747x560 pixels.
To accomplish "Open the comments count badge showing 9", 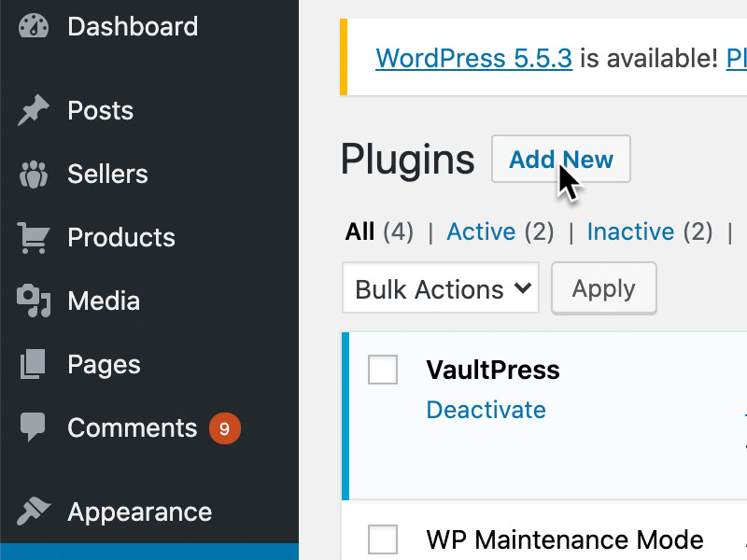I will click(x=225, y=428).
